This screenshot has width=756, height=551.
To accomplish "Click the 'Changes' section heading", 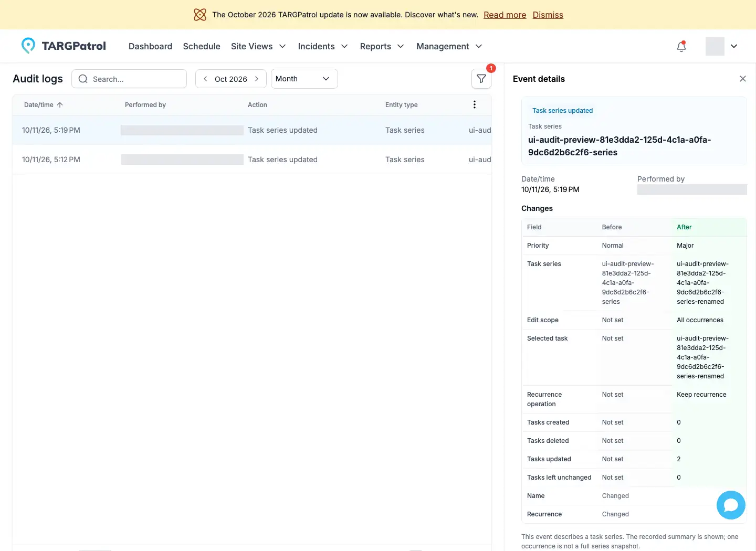I will pos(537,208).
